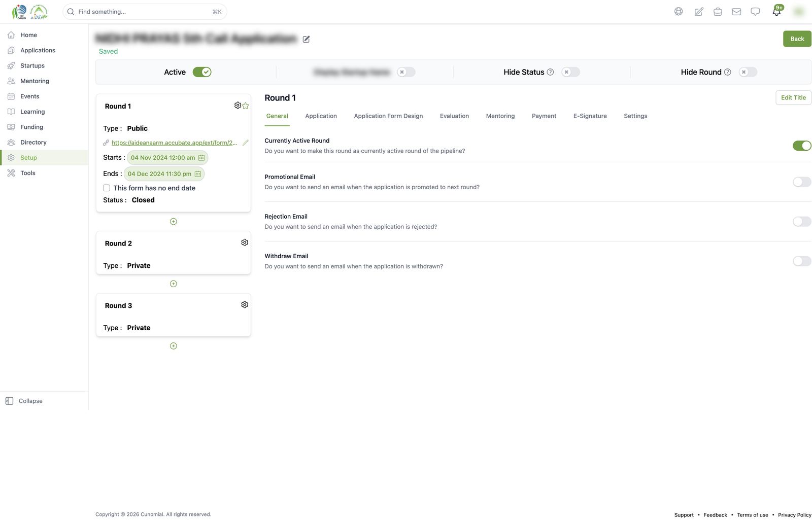Click the Back button
Screen dimensions: 812x521
[797, 39]
